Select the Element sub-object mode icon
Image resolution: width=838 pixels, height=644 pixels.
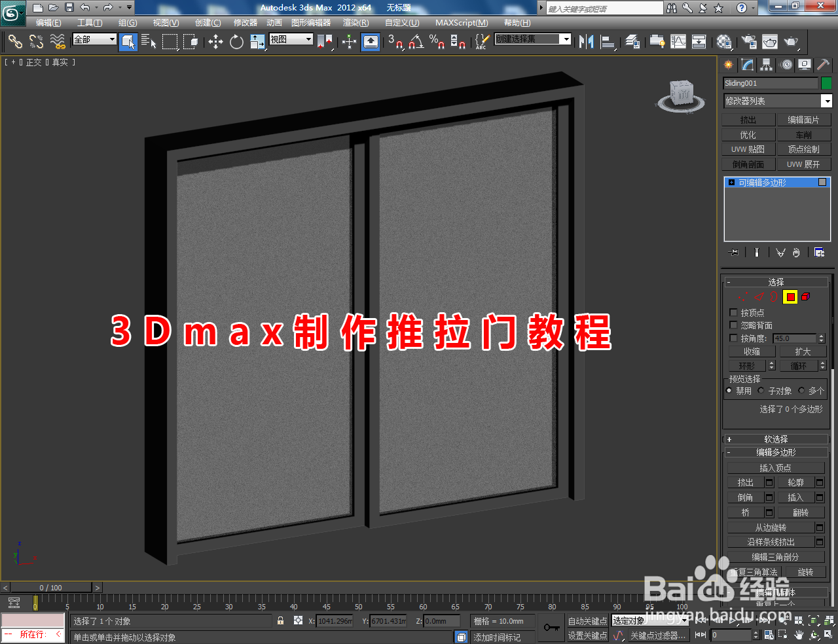pos(805,296)
